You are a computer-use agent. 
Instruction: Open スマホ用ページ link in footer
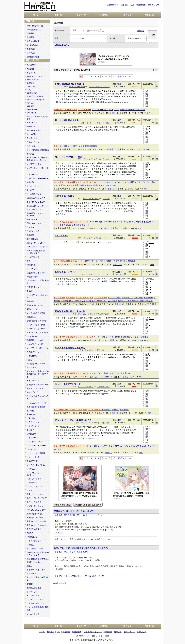(82, 636)
